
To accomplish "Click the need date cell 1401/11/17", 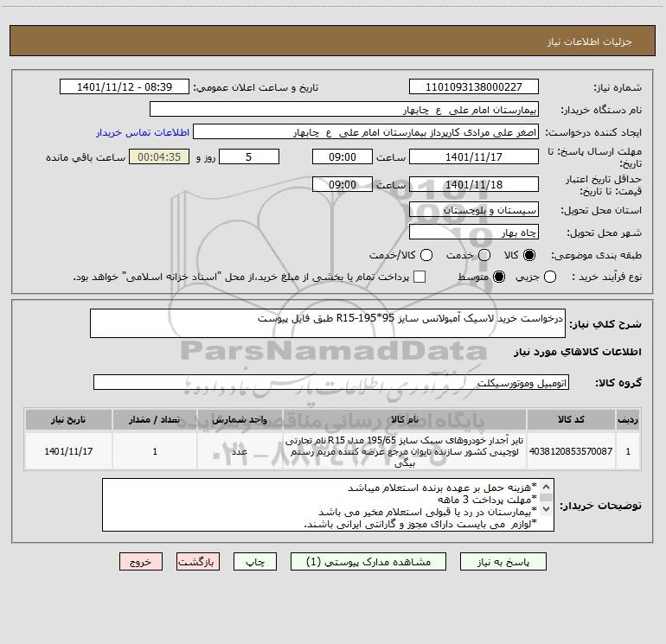I will [x=68, y=451].
